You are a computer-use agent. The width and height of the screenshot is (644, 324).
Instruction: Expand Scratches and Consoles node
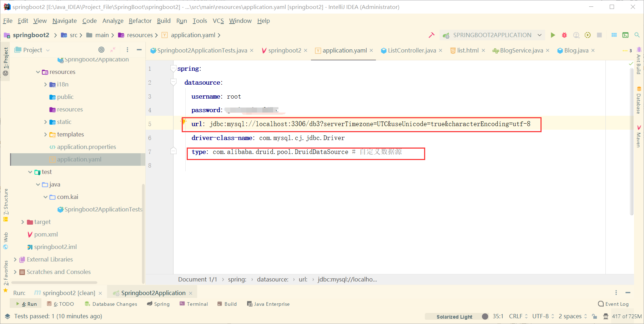[x=15, y=272]
